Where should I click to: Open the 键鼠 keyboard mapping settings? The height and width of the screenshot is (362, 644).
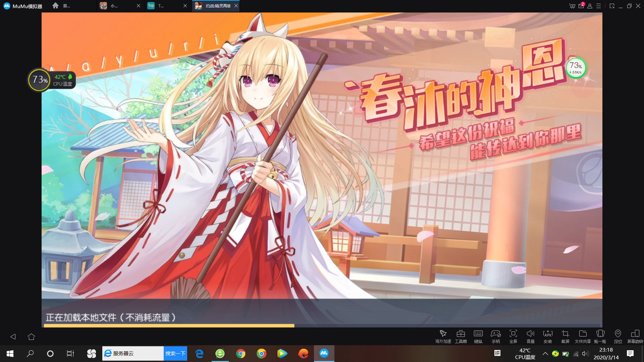(478, 337)
